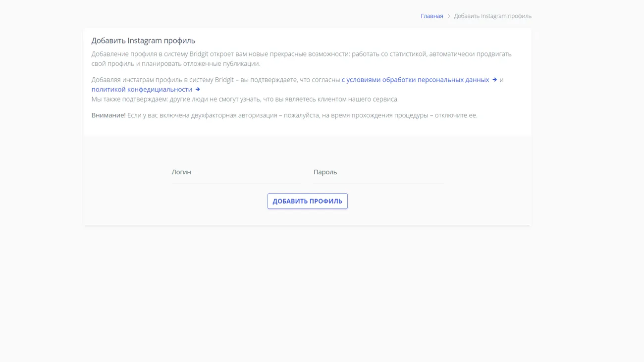Click the underline beneath the Логин field
This screenshot has width=644, height=362.
tap(236, 183)
